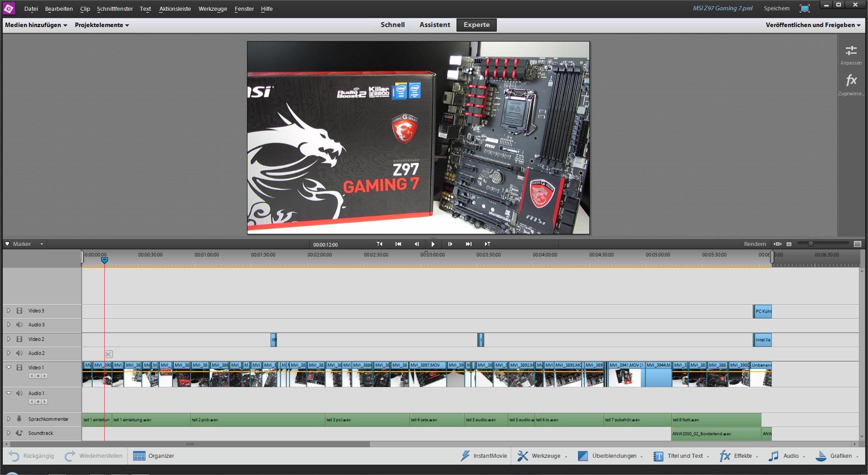The width and height of the screenshot is (868, 475).
Task: Go to the start of the timeline
Action: click(398, 244)
